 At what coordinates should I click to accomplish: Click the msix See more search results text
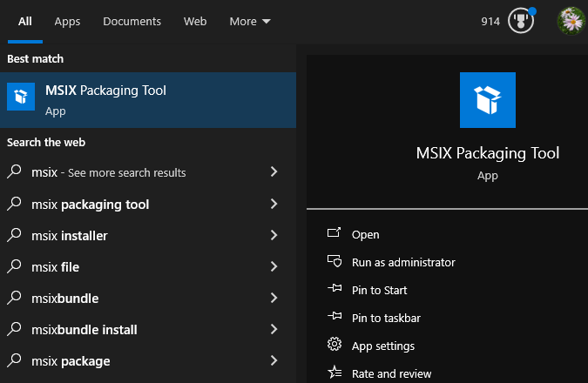tap(109, 172)
